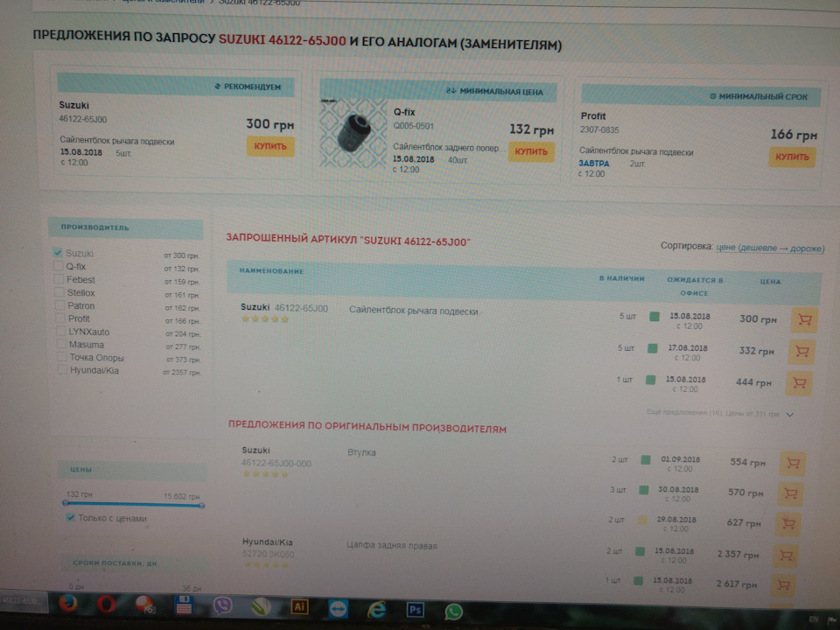Viewport: 840px width, 630px height.
Task: Open the floppy disk save app icon
Action: pos(184,605)
